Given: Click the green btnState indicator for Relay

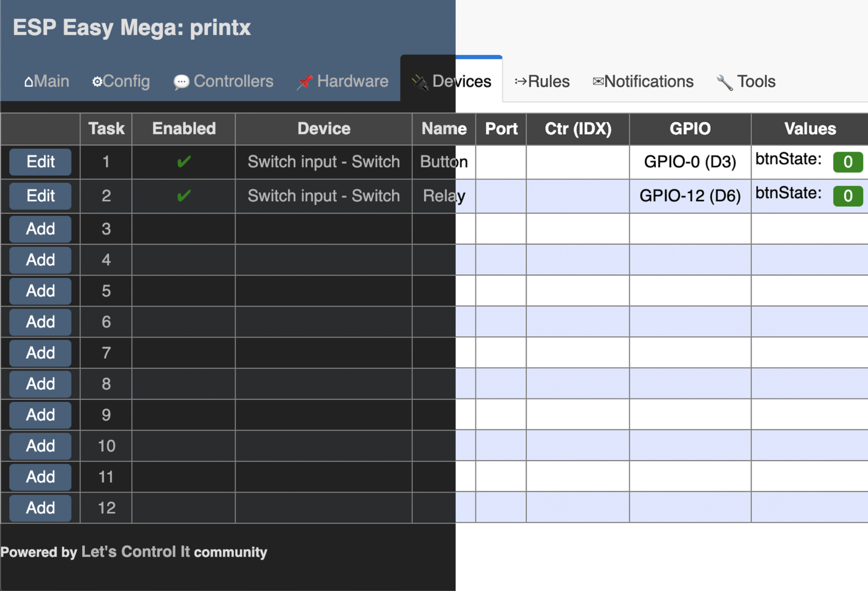Looking at the screenshot, I should tap(848, 196).
